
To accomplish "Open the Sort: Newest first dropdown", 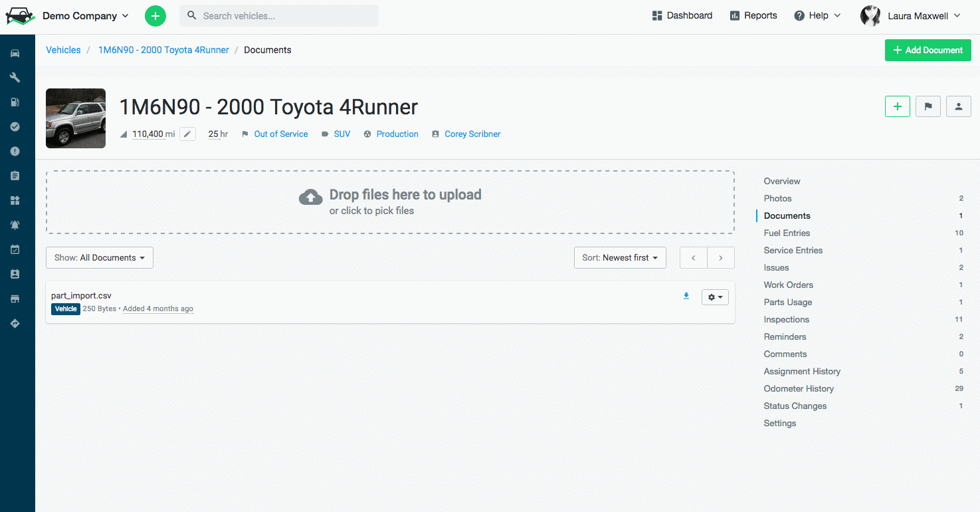I will 620,258.
